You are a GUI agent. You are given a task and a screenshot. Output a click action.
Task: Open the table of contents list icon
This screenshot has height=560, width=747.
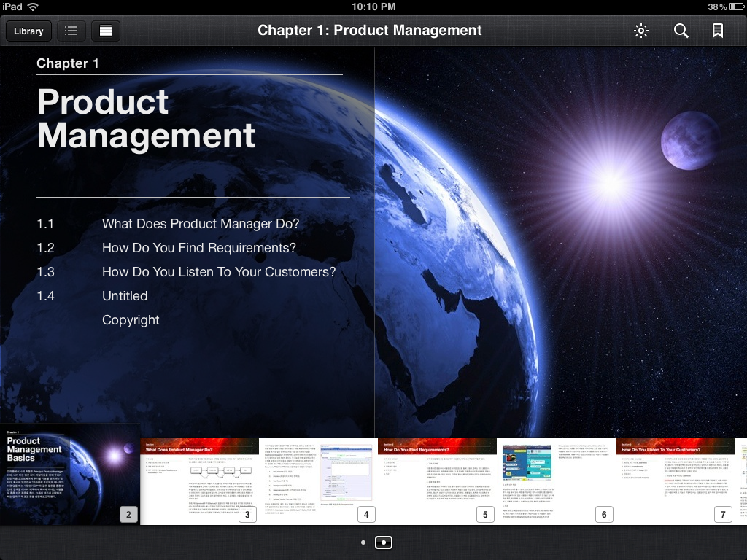[x=71, y=31]
